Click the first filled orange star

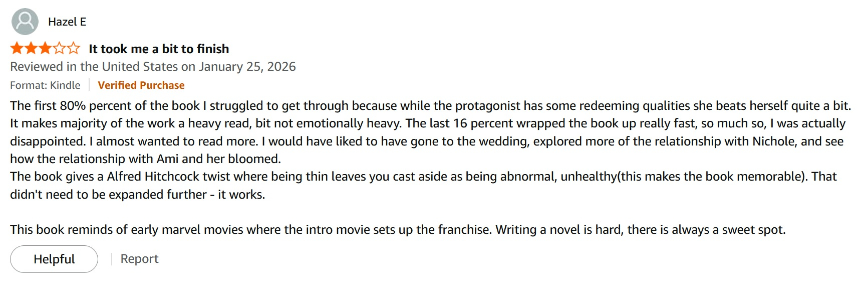(17, 49)
